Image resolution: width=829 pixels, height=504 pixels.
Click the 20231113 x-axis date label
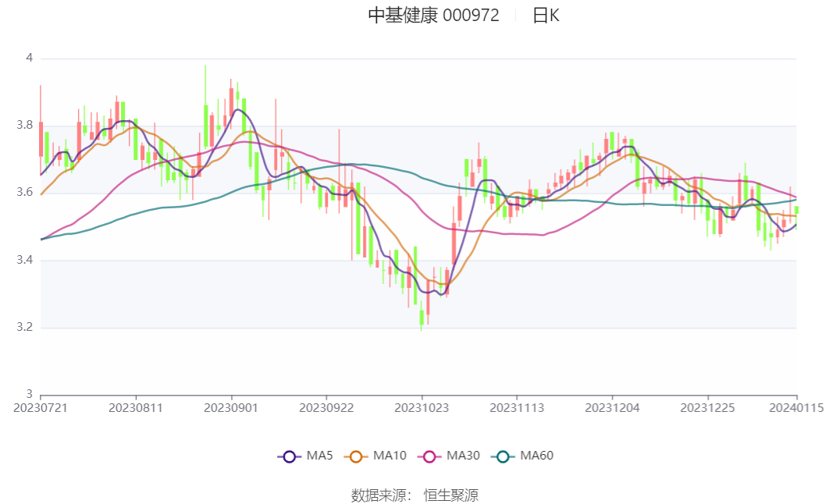[x=517, y=408]
